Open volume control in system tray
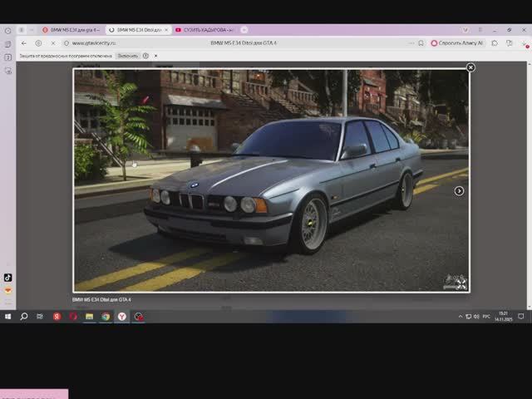The image size is (532, 399). pos(476,317)
